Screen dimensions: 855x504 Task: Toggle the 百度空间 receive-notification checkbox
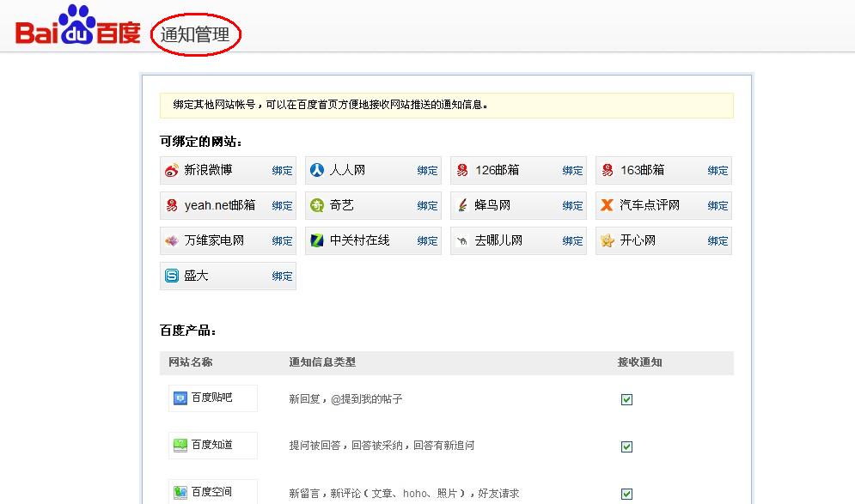[x=626, y=494]
